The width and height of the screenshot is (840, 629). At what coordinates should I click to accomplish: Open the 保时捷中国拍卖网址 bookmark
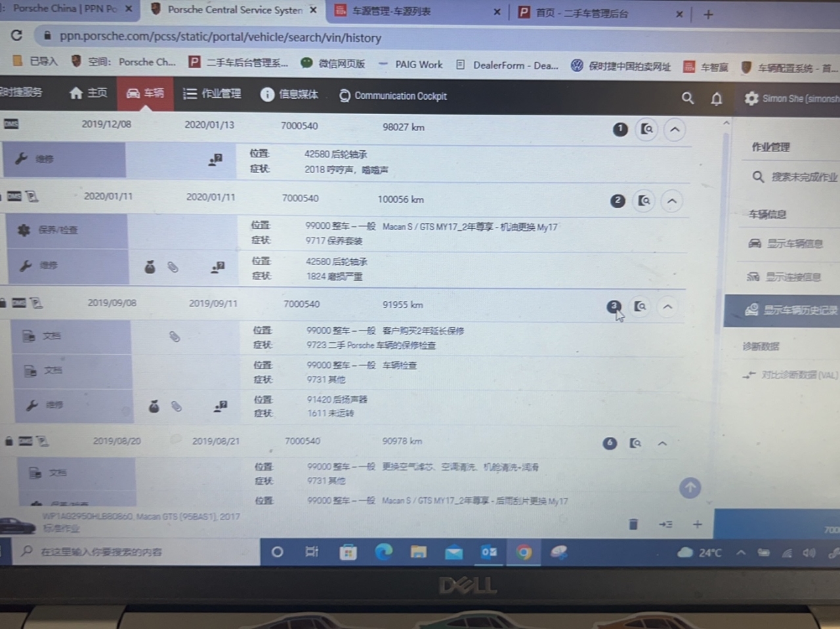click(621, 66)
